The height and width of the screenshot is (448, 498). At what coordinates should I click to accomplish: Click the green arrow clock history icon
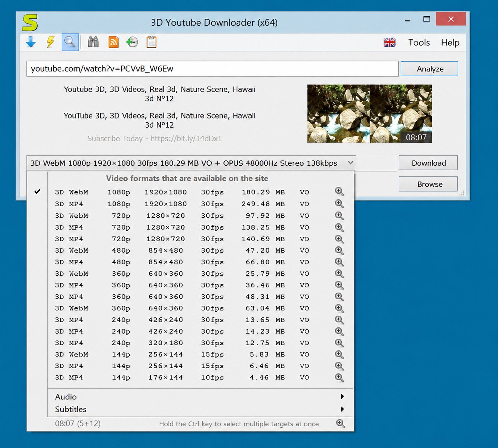coord(132,42)
